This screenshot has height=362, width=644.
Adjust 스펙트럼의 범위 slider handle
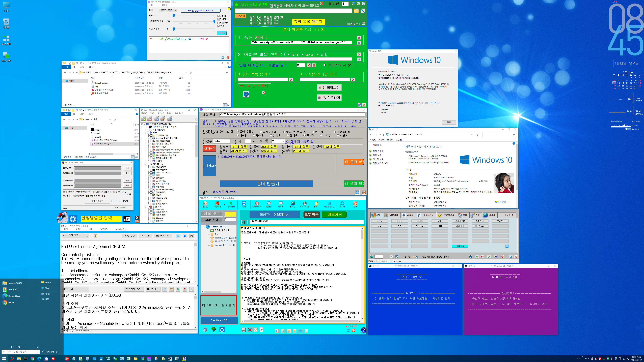[x=214, y=21]
